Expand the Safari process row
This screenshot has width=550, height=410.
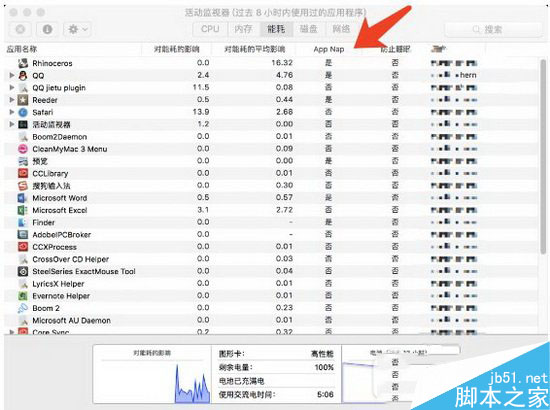pyautogui.click(x=12, y=112)
